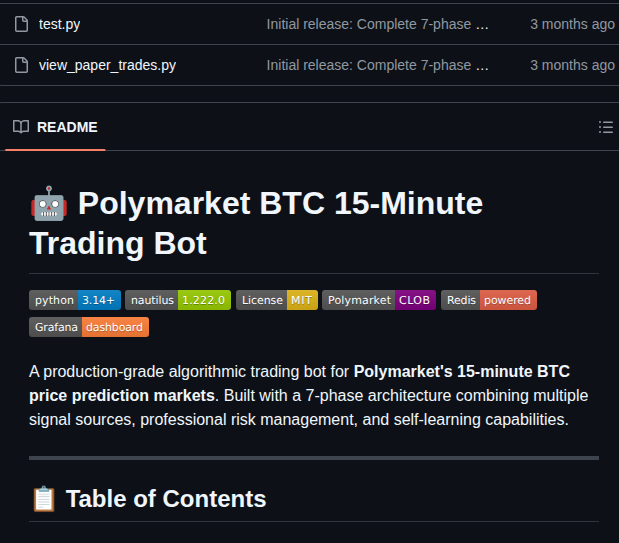Open the test.py file
Image resolution: width=619 pixels, height=543 pixels.
(x=59, y=24)
